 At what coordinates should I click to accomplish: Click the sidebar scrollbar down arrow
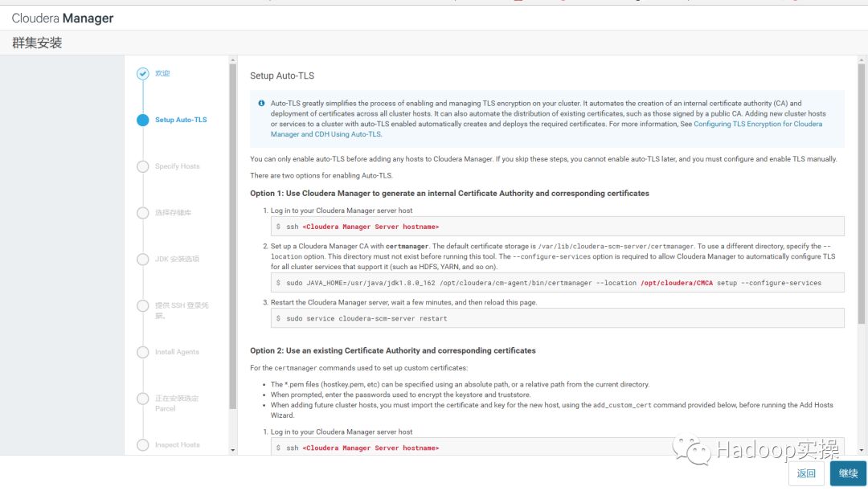pyautogui.click(x=232, y=450)
